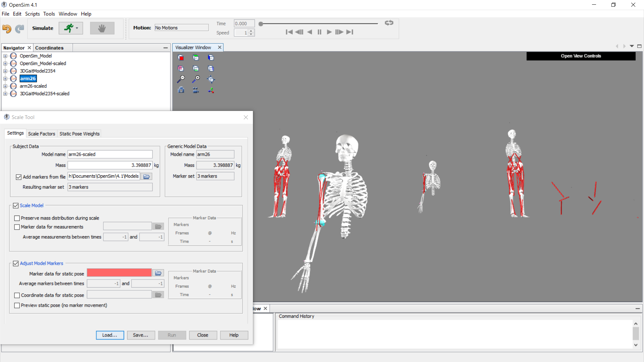
Task: Enable Coordinate data for static pose
Action: [17, 295]
